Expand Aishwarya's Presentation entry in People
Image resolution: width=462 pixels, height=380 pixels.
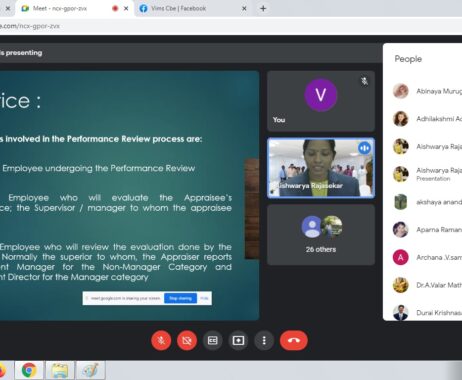(x=427, y=174)
